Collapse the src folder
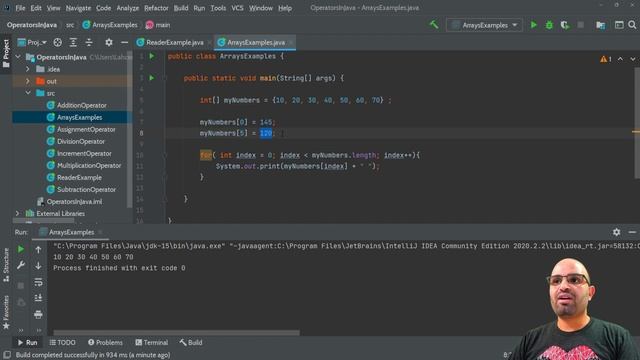 [x=28, y=93]
